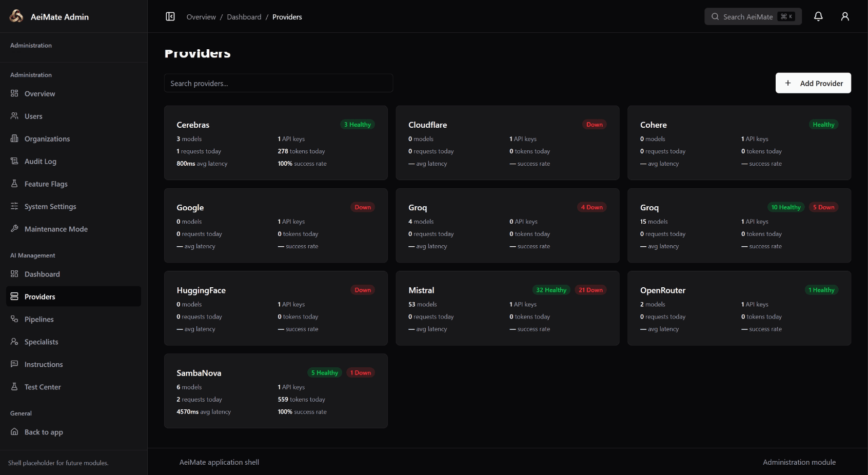This screenshot has width=868, height=475.
Task: Click the Maintenance Mode wrench icon
Action: point(14,229)
